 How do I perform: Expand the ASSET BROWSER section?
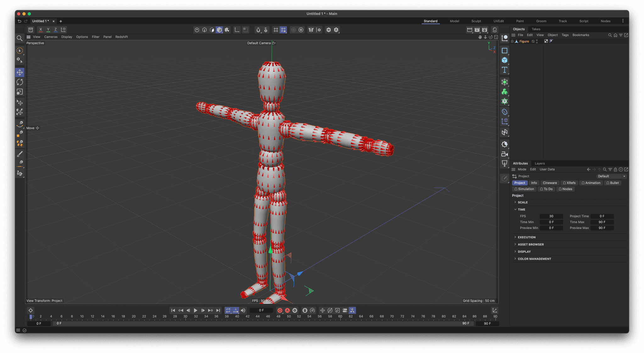click(x=515, y=244)
